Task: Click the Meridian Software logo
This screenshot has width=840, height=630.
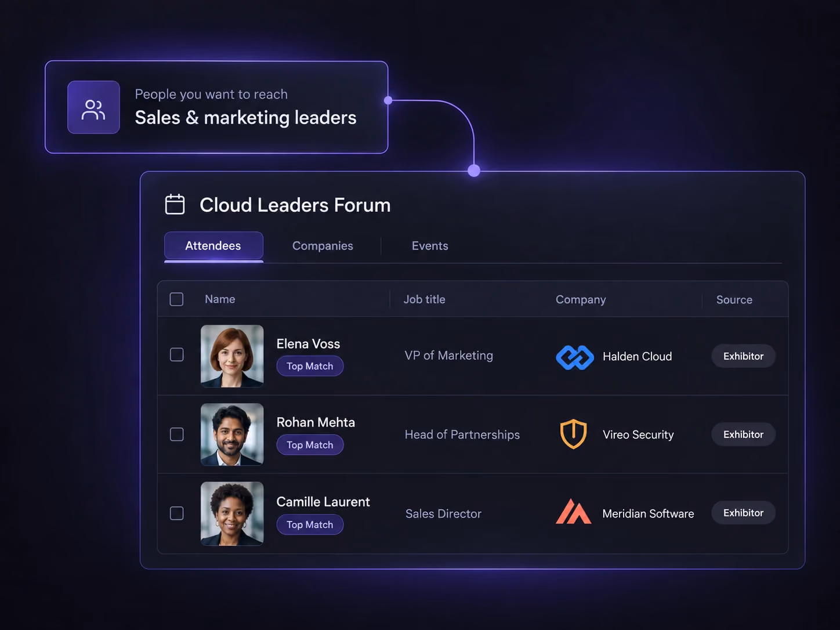Action: tap(573, 512)
